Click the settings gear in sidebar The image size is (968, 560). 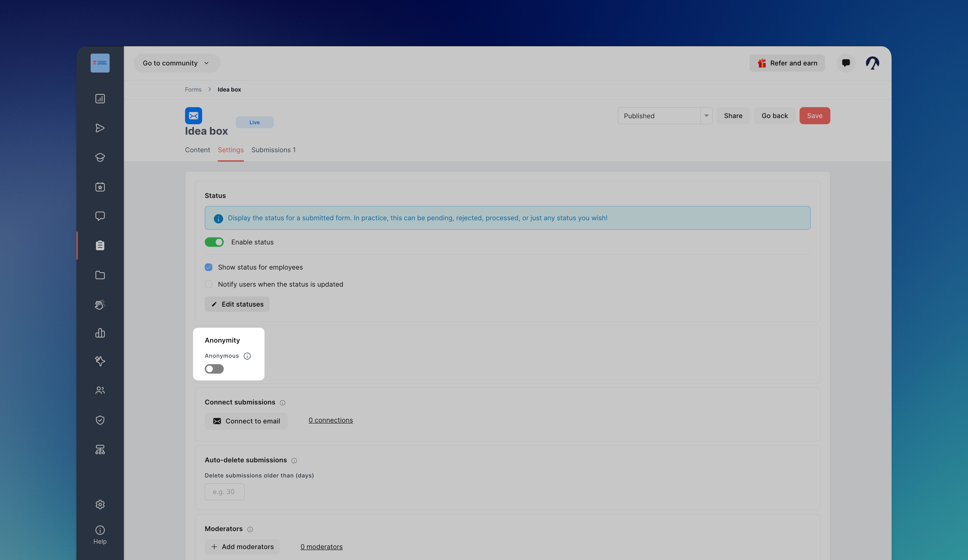click(x=100, y=504)
